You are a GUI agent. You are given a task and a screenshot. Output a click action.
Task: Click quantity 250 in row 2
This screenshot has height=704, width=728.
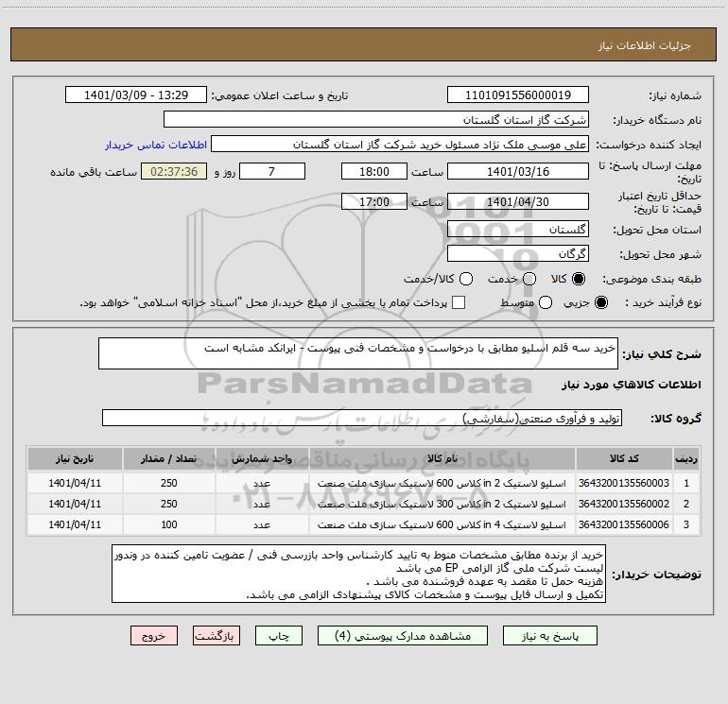tap(169, 504)
